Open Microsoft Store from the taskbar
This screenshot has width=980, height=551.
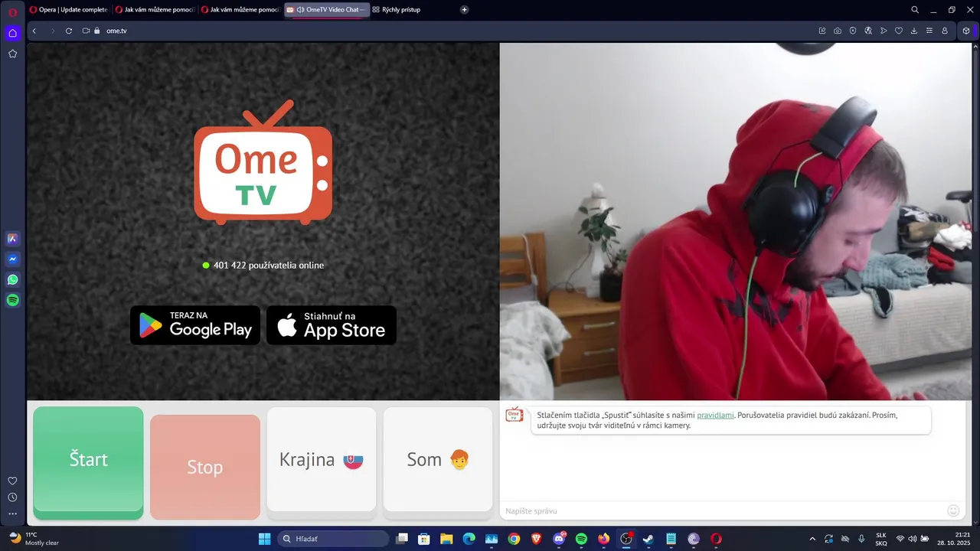(x=423, y=539)
